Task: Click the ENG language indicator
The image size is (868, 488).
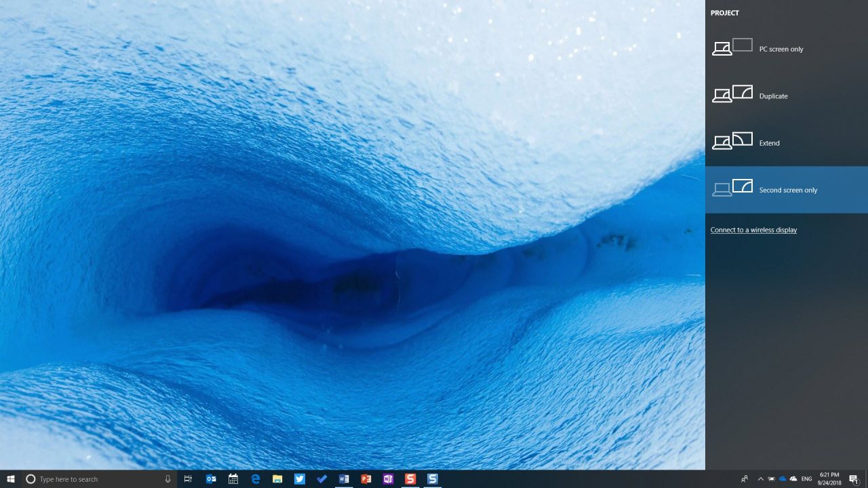Action: pos(807,479)
